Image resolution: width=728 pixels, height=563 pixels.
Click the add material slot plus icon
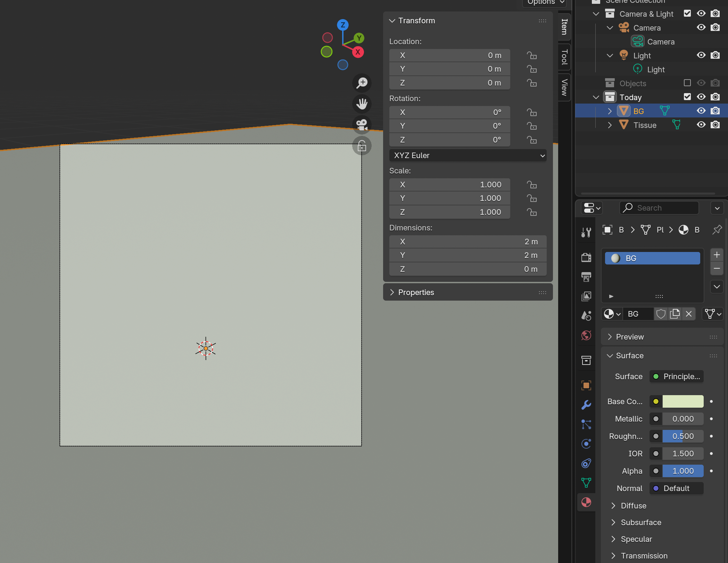point(717,255)
